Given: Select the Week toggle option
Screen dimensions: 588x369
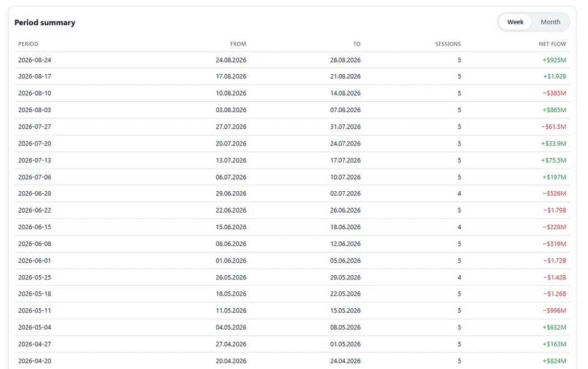Looking at the screenshot, I should pos(515,22).
